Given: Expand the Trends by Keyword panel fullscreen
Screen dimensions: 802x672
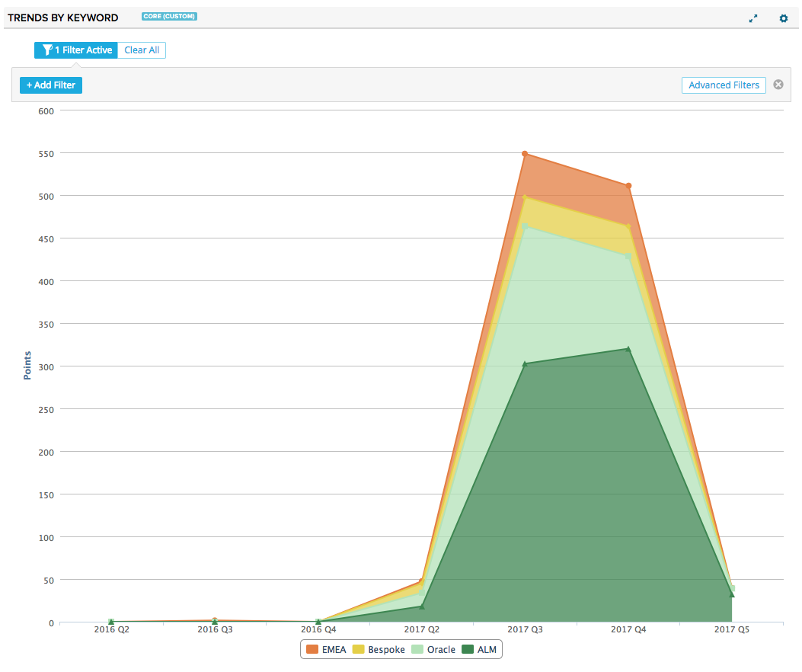Looking at the screenshot, I should pyautogui.click(x=753, y=18).
